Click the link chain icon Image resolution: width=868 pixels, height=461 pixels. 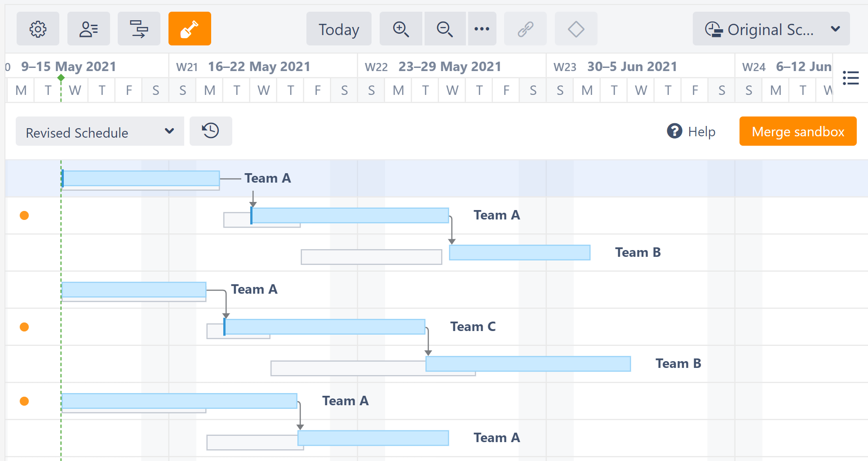pyautogui.click(x=525, y=29)
